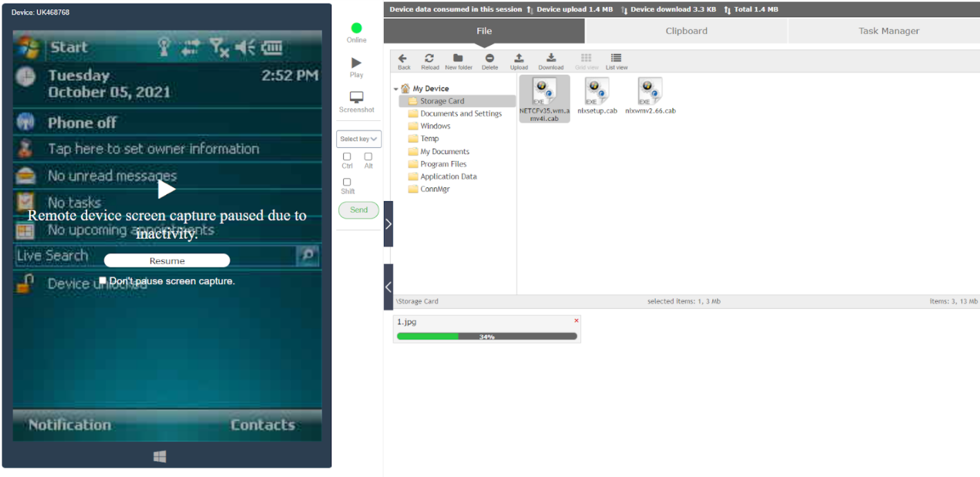Cancel the 1.jpg upload with red X

[x=576, y=321]
